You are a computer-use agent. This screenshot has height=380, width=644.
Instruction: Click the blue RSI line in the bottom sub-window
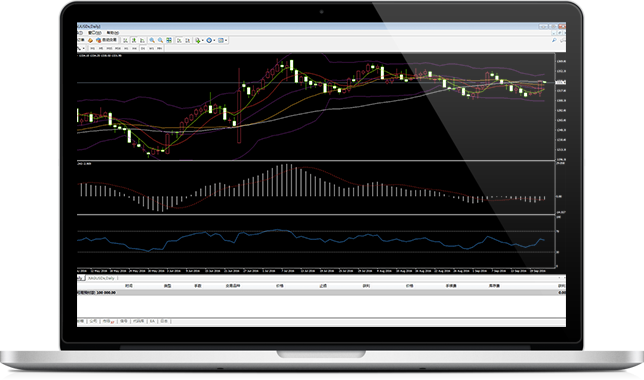click(310, 240)
